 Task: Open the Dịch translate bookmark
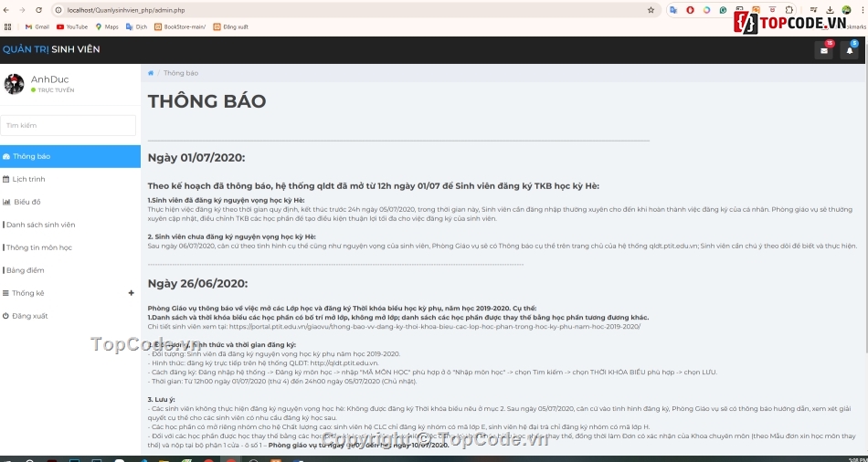137,26
